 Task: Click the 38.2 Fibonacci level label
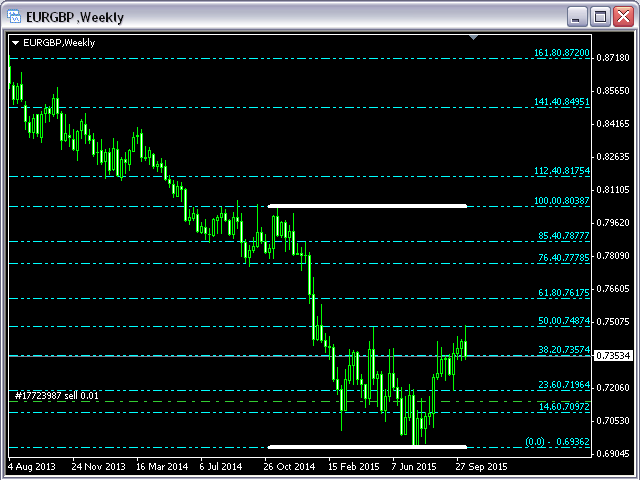(x=564, y=350)
